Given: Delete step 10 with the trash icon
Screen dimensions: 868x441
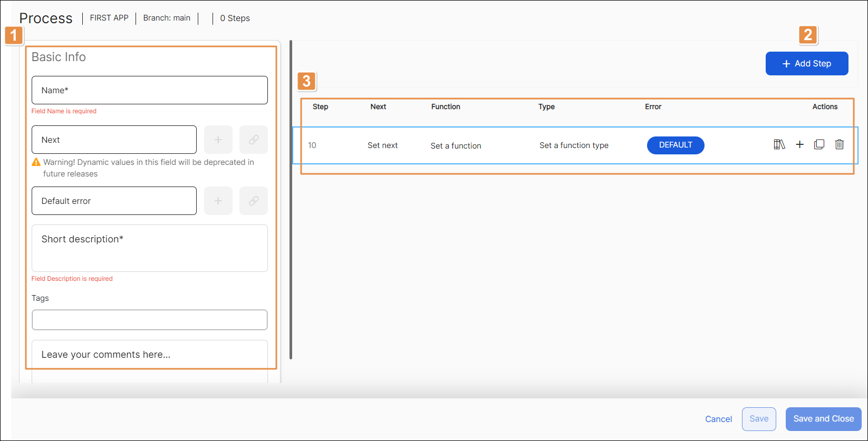Looking at the screenshot, I should [839, 144].
